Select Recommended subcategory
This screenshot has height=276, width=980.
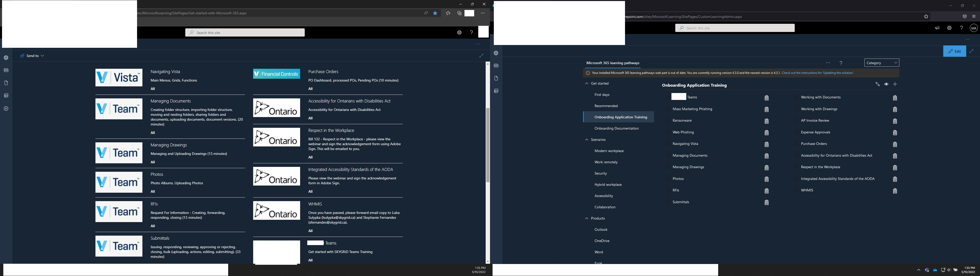606,106
